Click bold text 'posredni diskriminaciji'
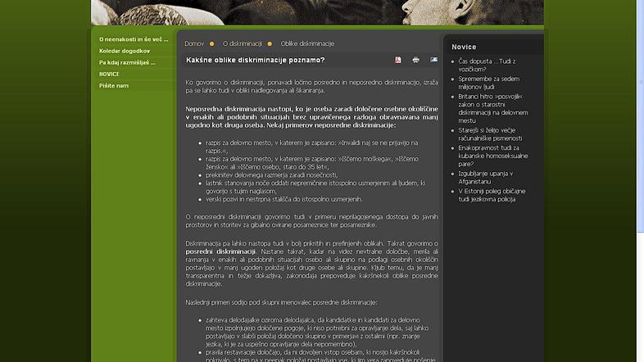644x362 pixels. [220, 251]
